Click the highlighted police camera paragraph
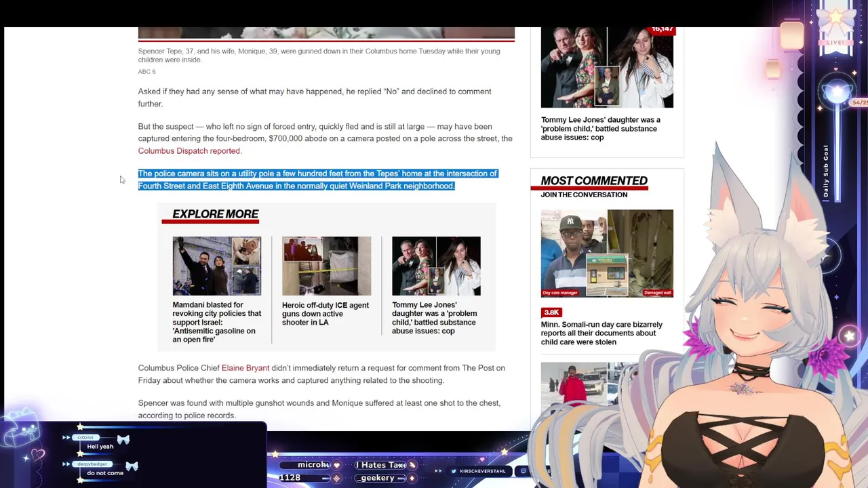The height and width of the screenshot is (488, 868). click(x=318, y=180)
